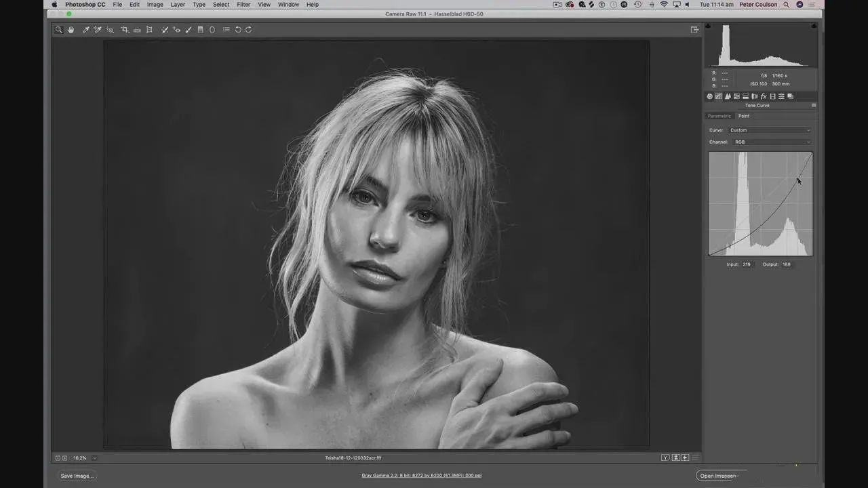This screenshot has width=868, height=488.
Task: Open the Channel RGB dropdown
Action: click(x=770, y=142)
